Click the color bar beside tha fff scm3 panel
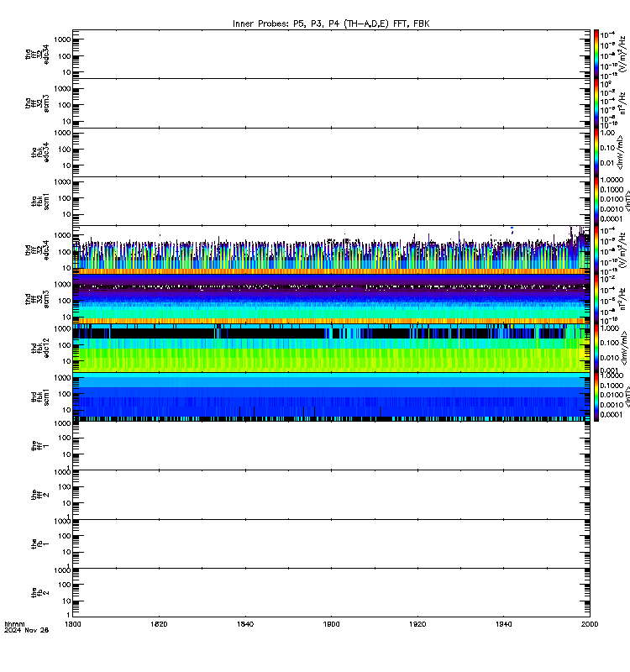Screen dimensions: 630x672 tap(596, 103)
